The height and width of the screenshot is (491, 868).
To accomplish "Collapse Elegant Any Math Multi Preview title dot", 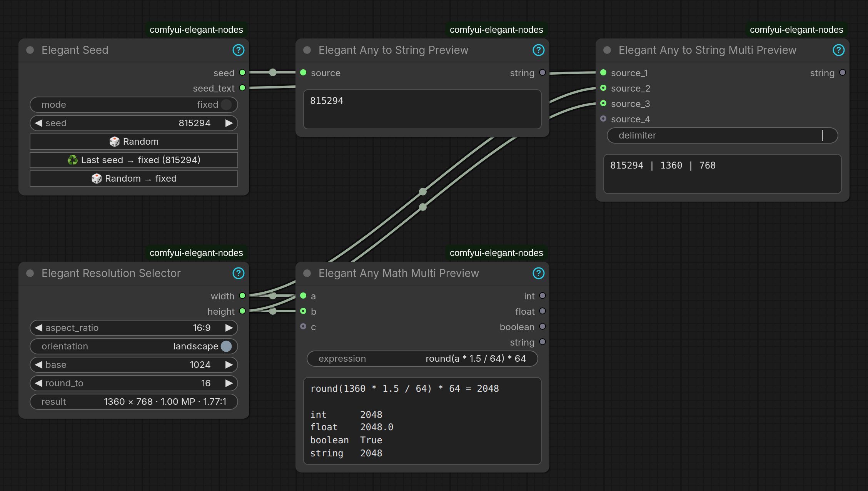I will pyautogui.click(x=307, y=273).
